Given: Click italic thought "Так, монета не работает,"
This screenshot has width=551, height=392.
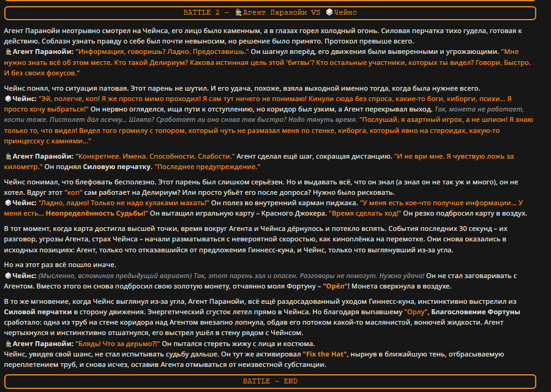Looking at the screenshot, I should [479, 110].
